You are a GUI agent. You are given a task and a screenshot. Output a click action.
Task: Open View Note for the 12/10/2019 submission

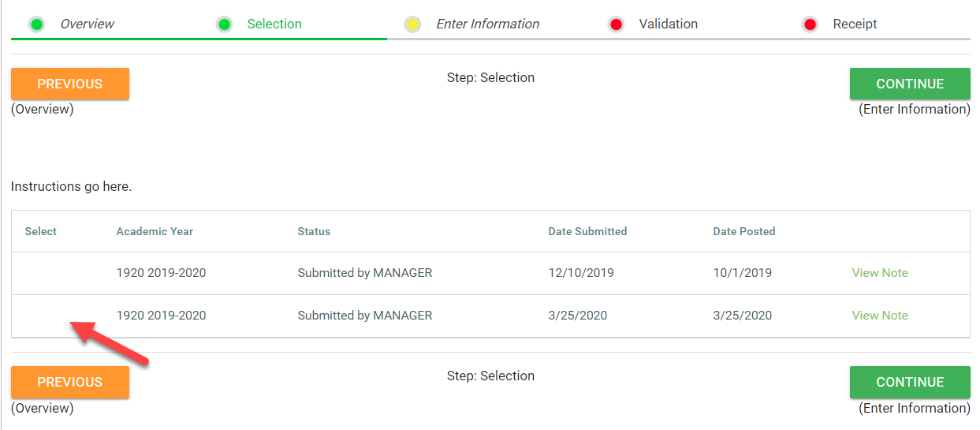(x=880, y=273)
